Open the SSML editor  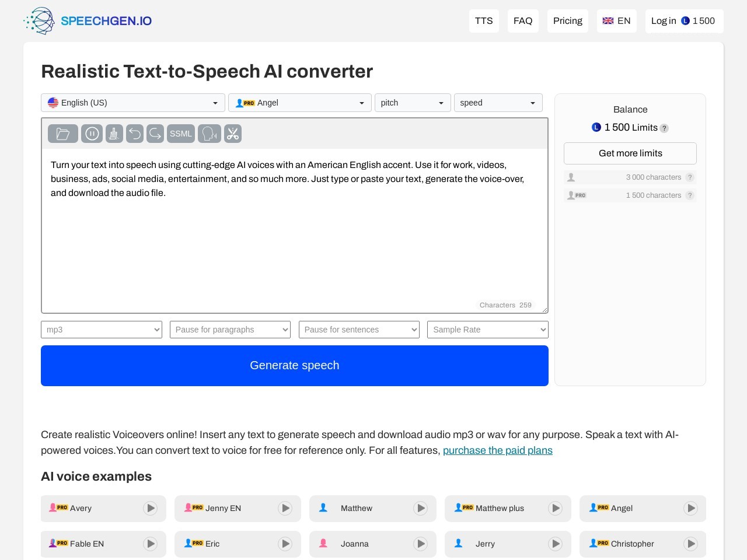(180, 134)
